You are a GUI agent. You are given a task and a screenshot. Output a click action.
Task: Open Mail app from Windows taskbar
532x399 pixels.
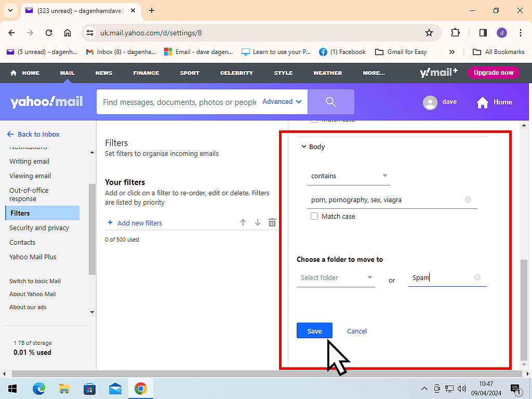115,389
